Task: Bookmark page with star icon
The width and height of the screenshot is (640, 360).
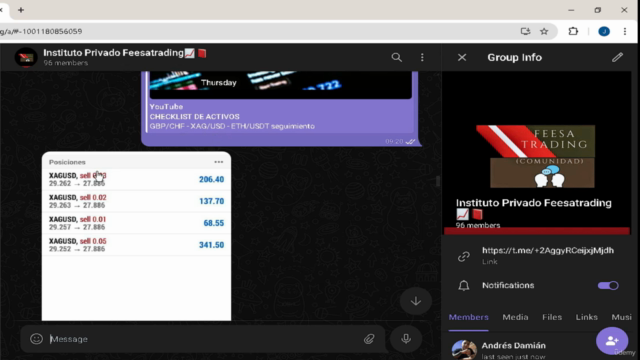Action: click(544, 31)
